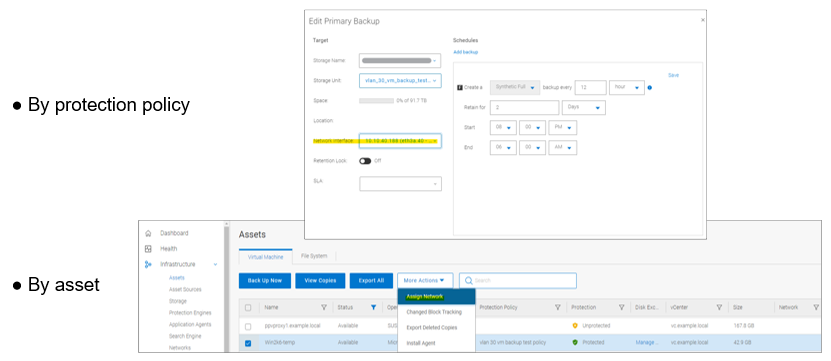Open the Start PM dropdown

pos(563,128)
